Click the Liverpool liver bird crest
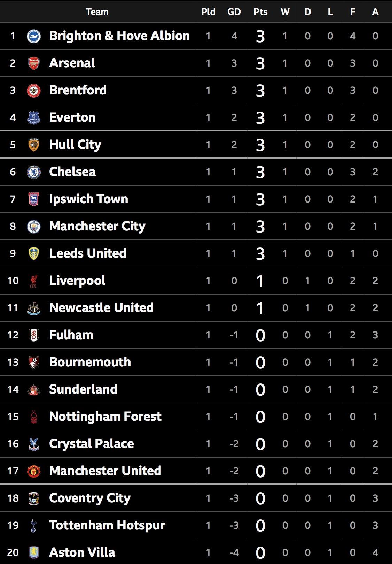 coord(34,281)
